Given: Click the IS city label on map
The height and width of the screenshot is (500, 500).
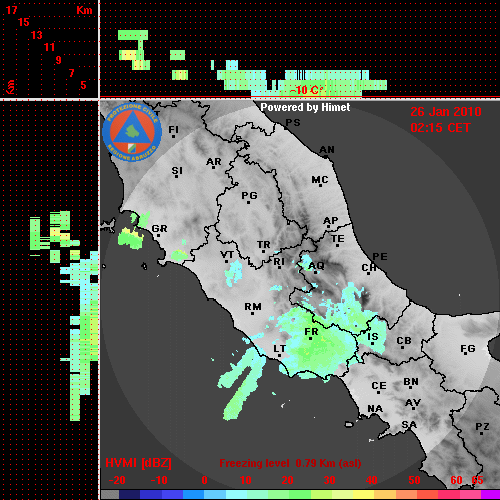Looking at the screenshot, I should 373,337.
